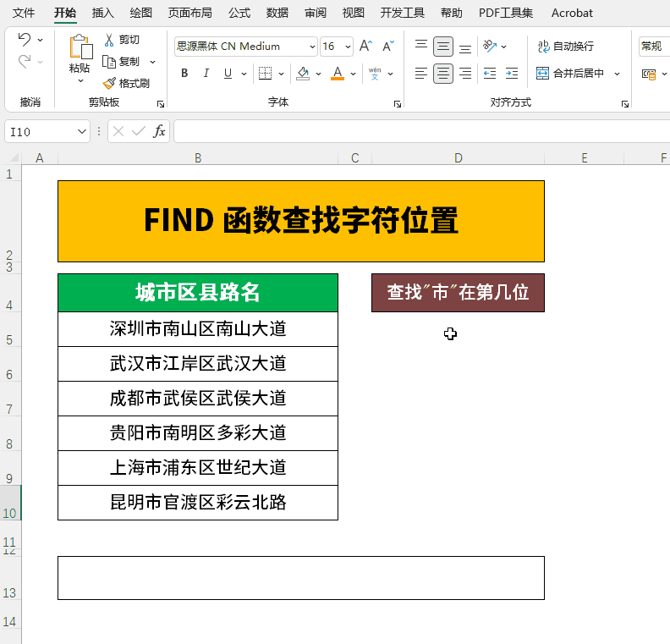The image size is (670, 644).
Task: Align text to the left
Action: click(x=421, y=74)
